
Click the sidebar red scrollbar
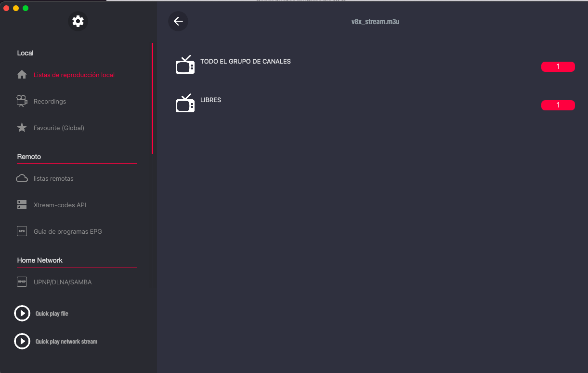[x=152, y=98]
